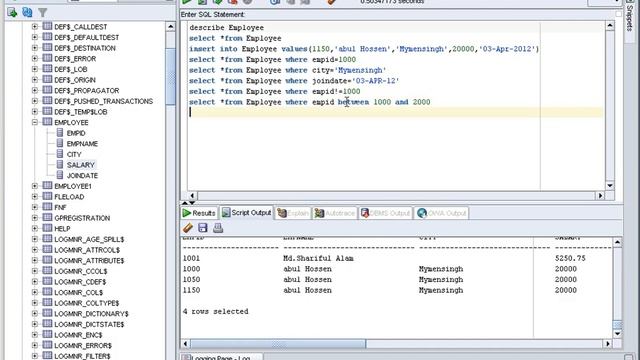
Task: Click empid 1050 in the output
Action: pos(191,280)
